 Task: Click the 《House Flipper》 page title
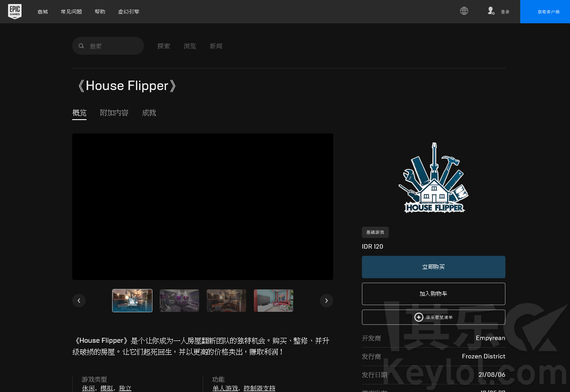click(x=127, y=86)
